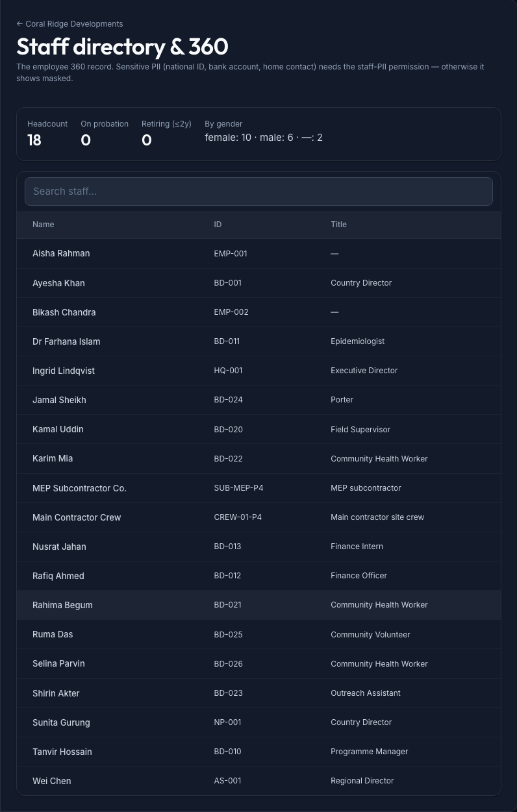Select MEP Subcontractor Co. entry
Image resolution: width=517 pixels, height=812 pixels.
tap(258, 488)
